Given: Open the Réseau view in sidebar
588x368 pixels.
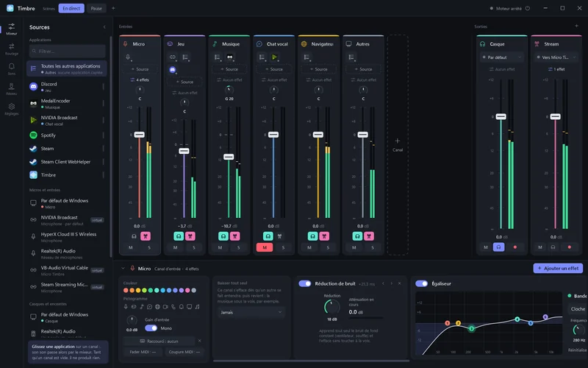Looking at the screenshot, I should point(12,89).
